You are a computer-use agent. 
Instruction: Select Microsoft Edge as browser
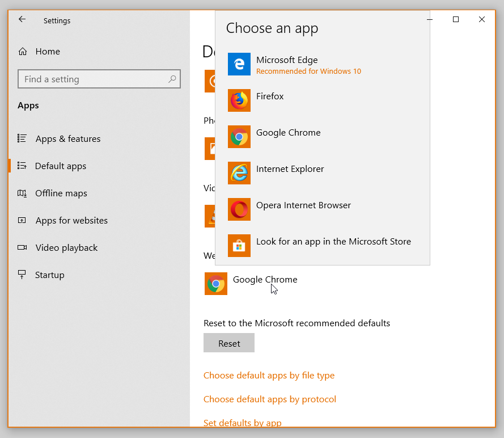[x=287, y=60]
